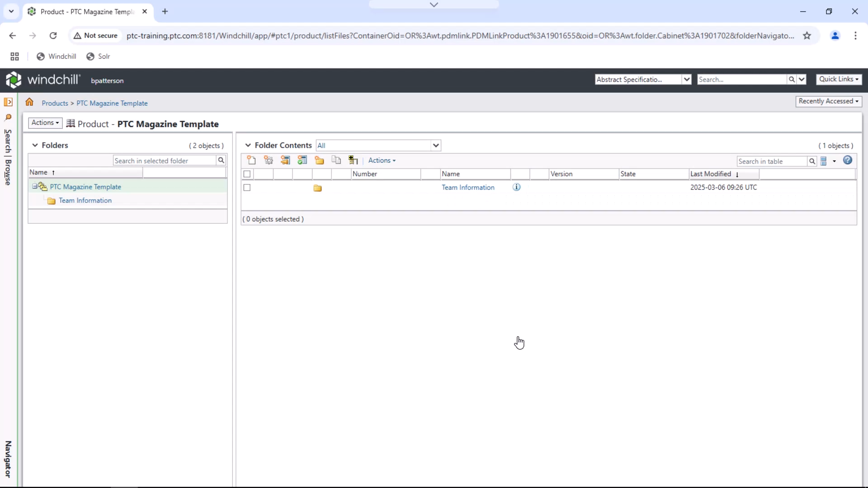Screen dimensions: 868x488
Task: Add a new folder in Folder Contents
Action: click(319, 160)
